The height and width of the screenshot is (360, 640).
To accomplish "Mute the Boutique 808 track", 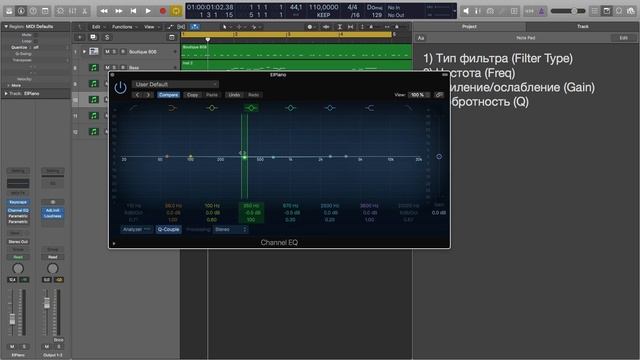I will click(107, 52).
